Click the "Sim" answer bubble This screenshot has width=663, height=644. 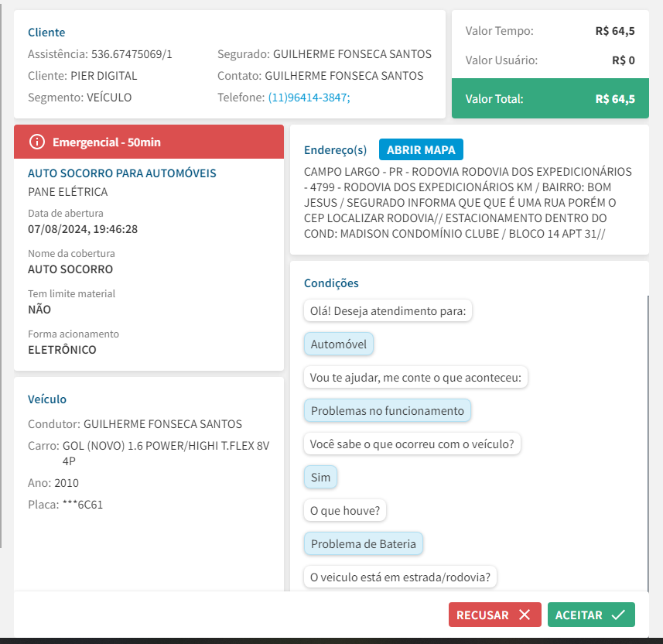[320, 478]
